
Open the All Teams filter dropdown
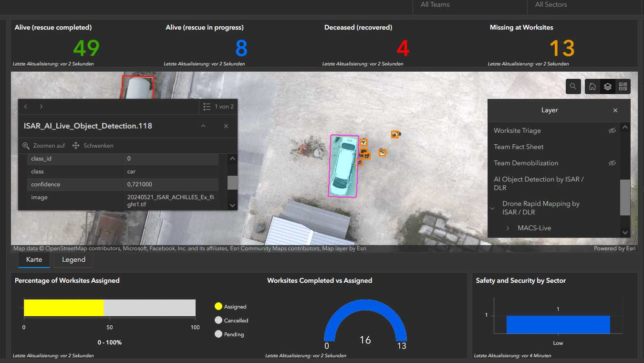point(469,5)
